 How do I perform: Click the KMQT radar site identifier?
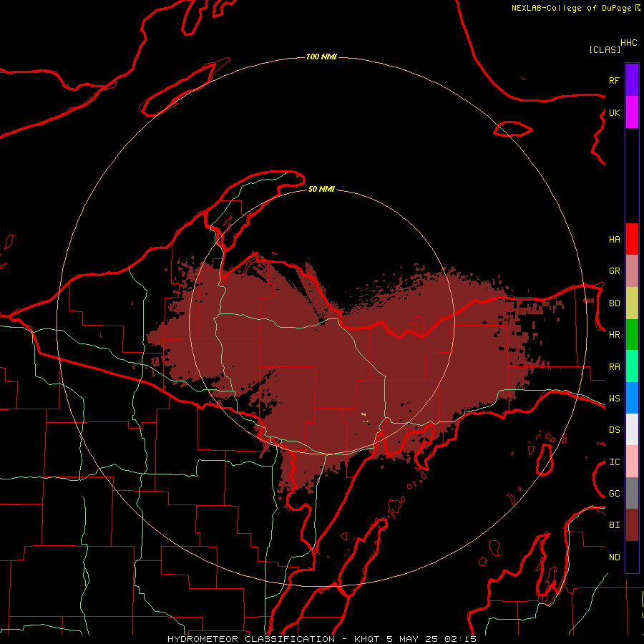[x=367, y=639]
